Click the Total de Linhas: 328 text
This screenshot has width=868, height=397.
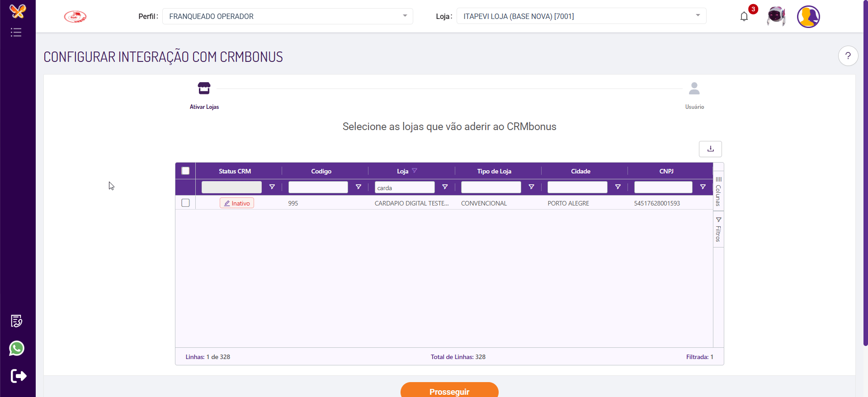[x=458, y=357]
